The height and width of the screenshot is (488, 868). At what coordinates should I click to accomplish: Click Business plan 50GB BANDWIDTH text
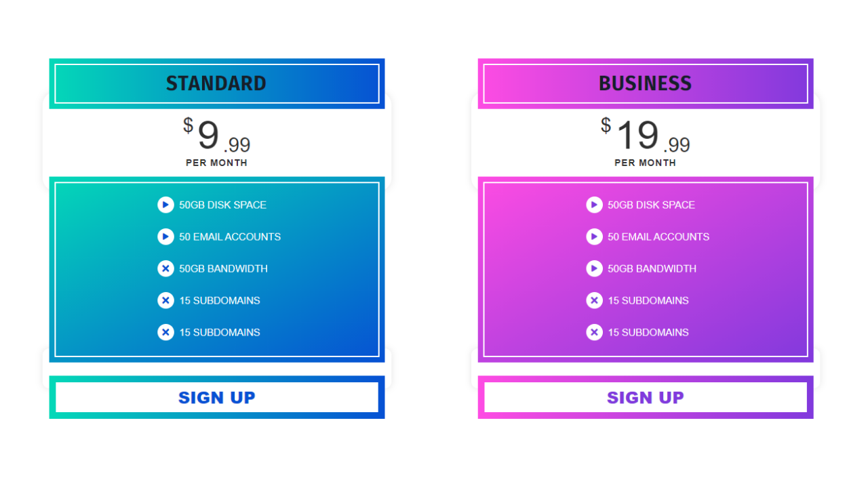[x=652, y=268]
